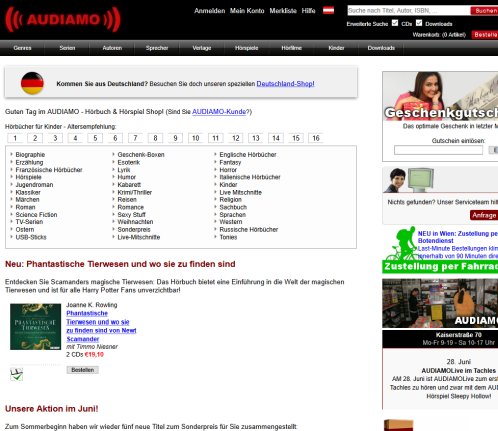Toggle the CDs checkbox
This screenshot has width=498, height=431.
click(395, 23)
